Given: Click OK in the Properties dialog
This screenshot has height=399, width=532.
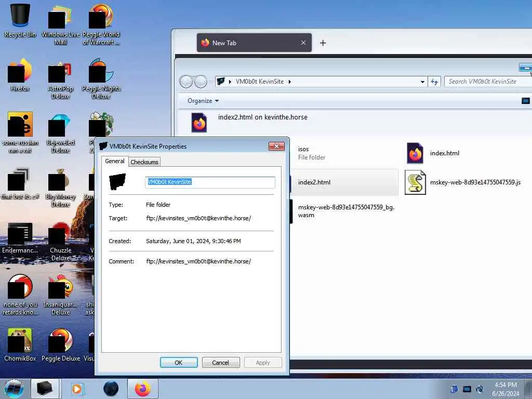Looking at the screenshot, I should coord(179,362).
